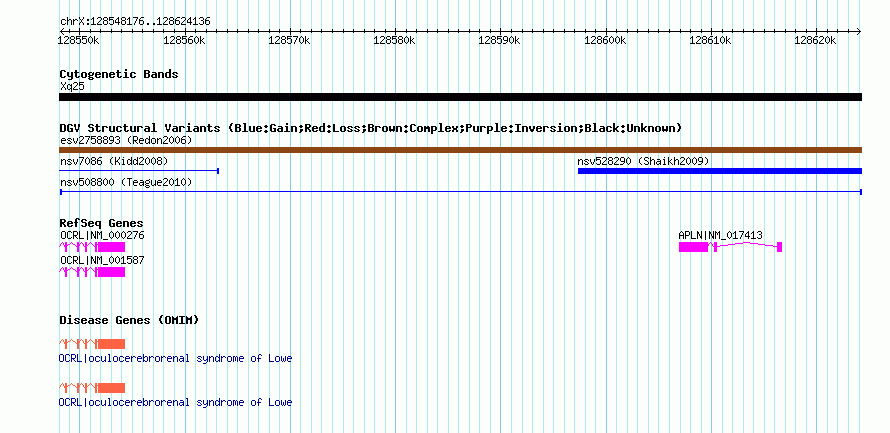Click the APLN|NM_017413 transcript label
890x433 pixels.
(x=720, y=236)
